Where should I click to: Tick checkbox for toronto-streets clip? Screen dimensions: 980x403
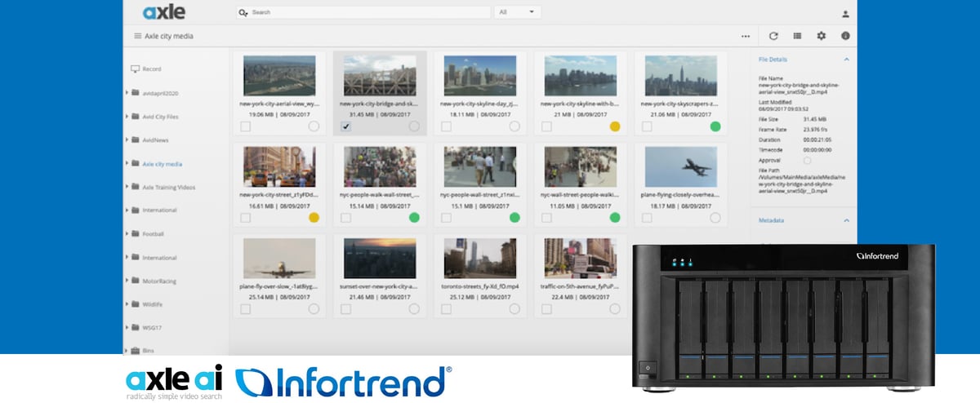pos(446,309)
